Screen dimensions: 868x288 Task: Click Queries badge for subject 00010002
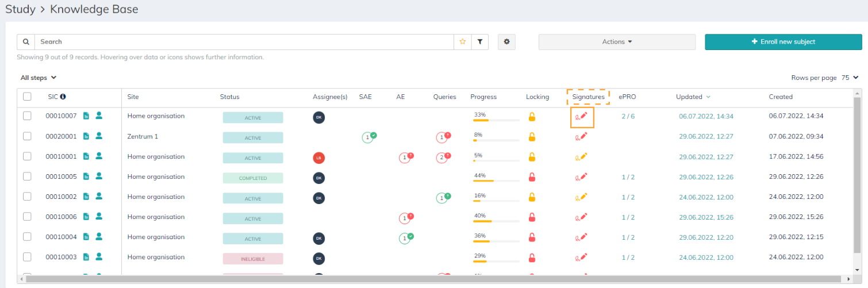click(x=443, y=198)
